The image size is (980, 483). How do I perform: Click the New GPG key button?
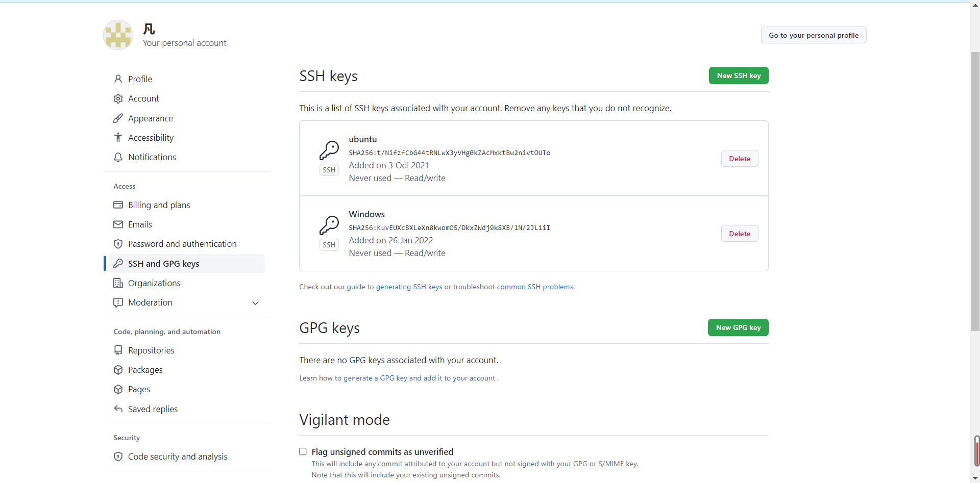(x=738, y=327)
